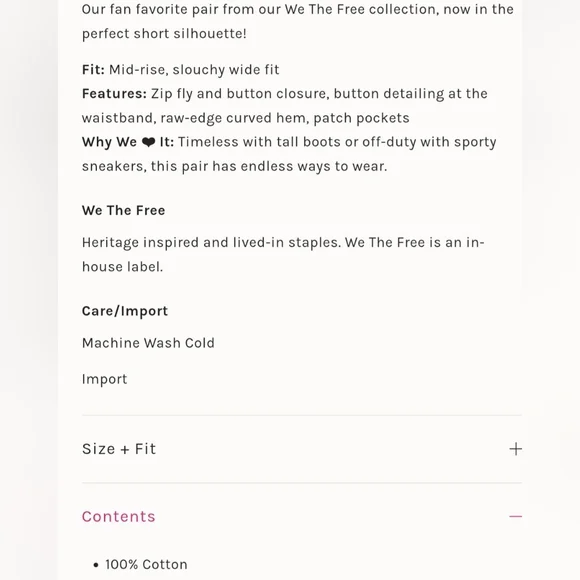Click the bullet marker before 100% Cotton
580x580 pixels.
pos(96,565)
